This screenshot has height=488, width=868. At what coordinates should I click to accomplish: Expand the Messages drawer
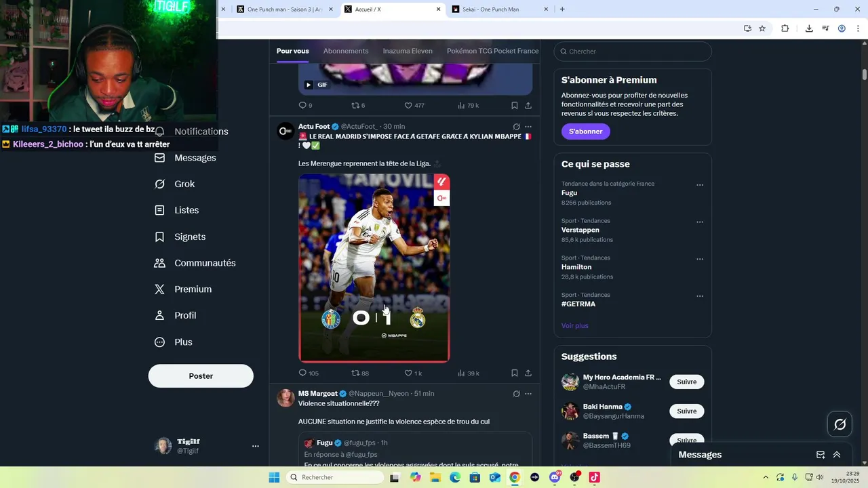[837, 455]
